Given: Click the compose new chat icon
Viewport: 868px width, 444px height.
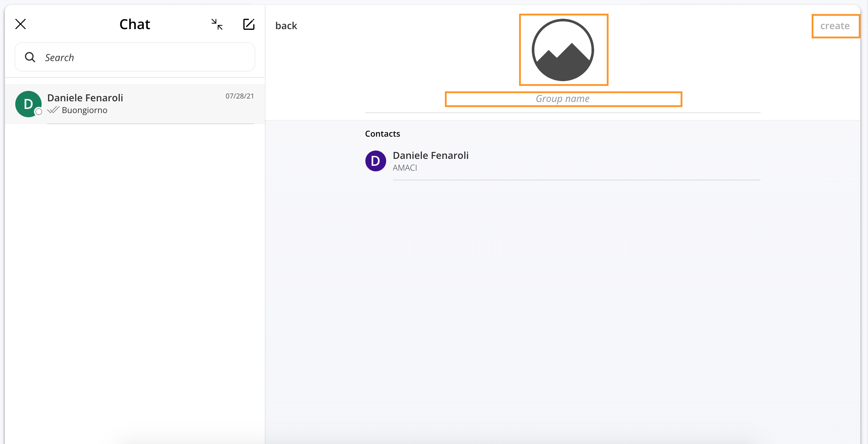Looking at the screenshot, I should tap(249, 24).
